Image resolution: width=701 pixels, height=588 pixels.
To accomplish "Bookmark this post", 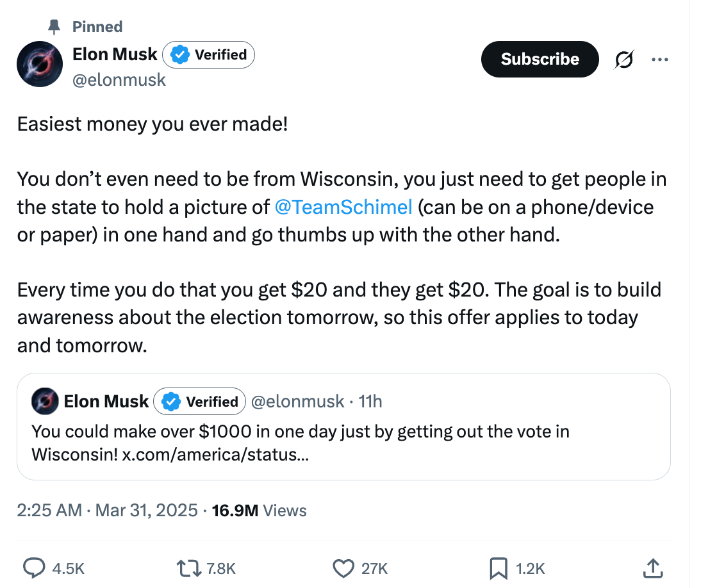I will click(498, 568).
